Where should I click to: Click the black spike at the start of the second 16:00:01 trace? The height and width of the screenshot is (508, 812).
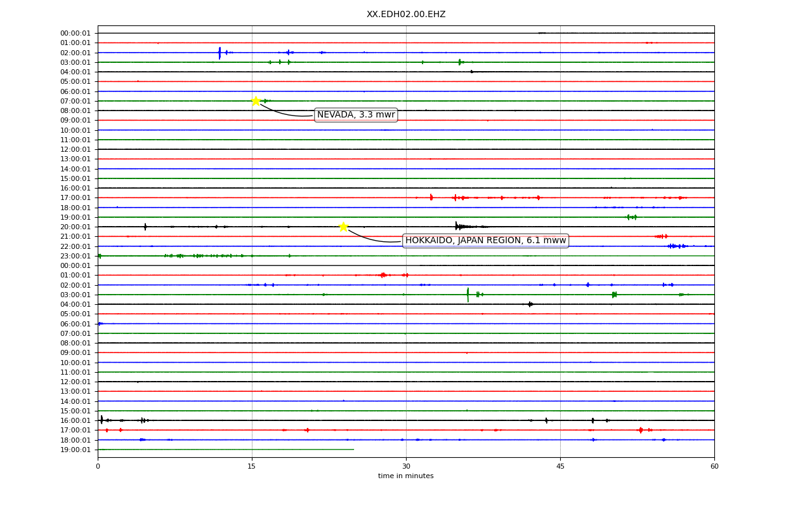pos(101,420)
